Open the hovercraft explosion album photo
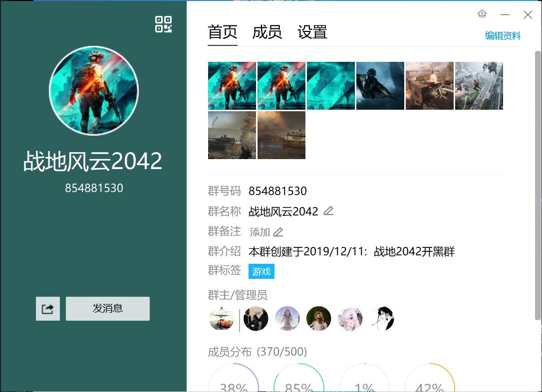The image size is (542, 392). tap(281, 135)
